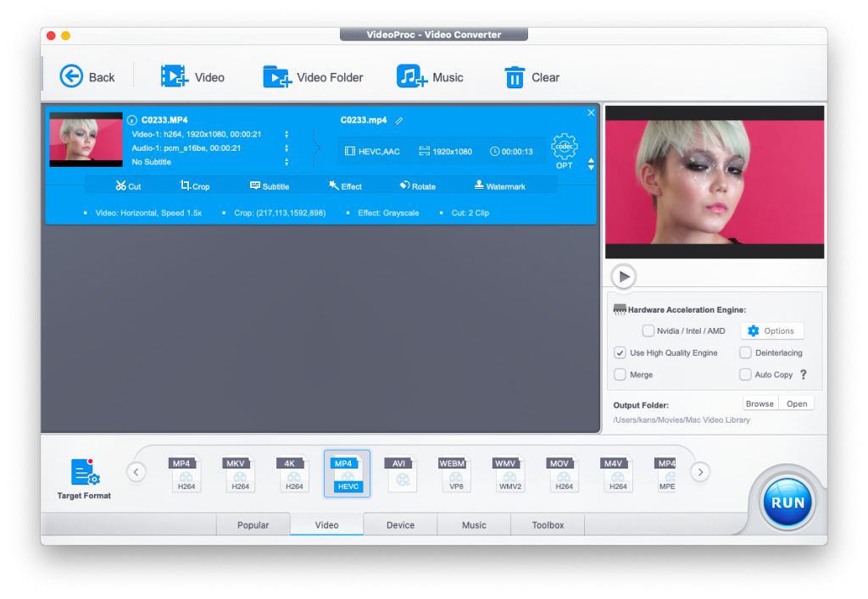
Task: Open the output folder
Action: coord(797,404)
